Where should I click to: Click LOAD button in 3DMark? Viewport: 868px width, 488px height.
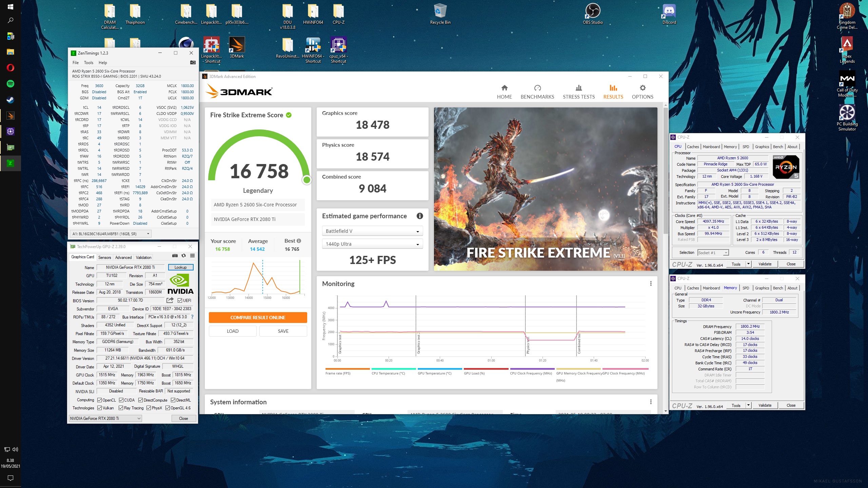(x=233, y=331)
